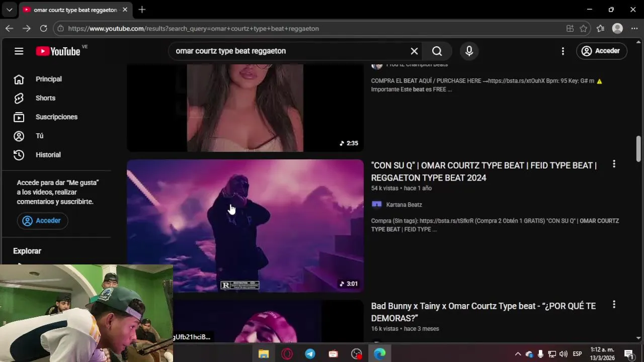
Task: Play the CON SU Q purple thumbnail
Action: pyautogui.click(x=245, y=226)
